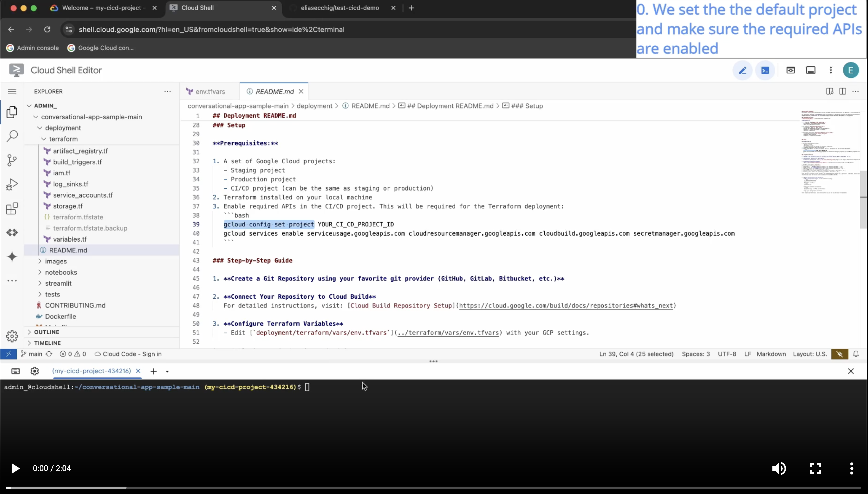Viewport: 868px width, 494px height.
Task: Toggle the editor pencil button
Action: pyautogui.click(x=742, y=70)
